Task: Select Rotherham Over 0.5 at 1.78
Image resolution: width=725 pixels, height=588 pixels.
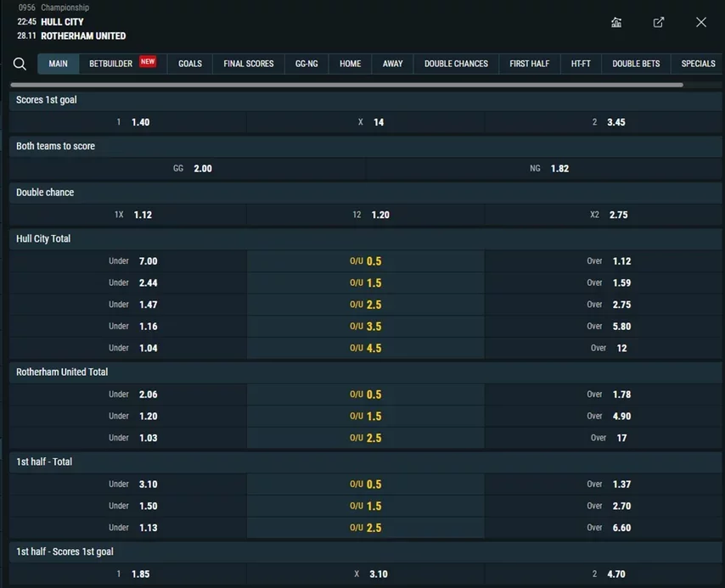Action: pos(604,395)
